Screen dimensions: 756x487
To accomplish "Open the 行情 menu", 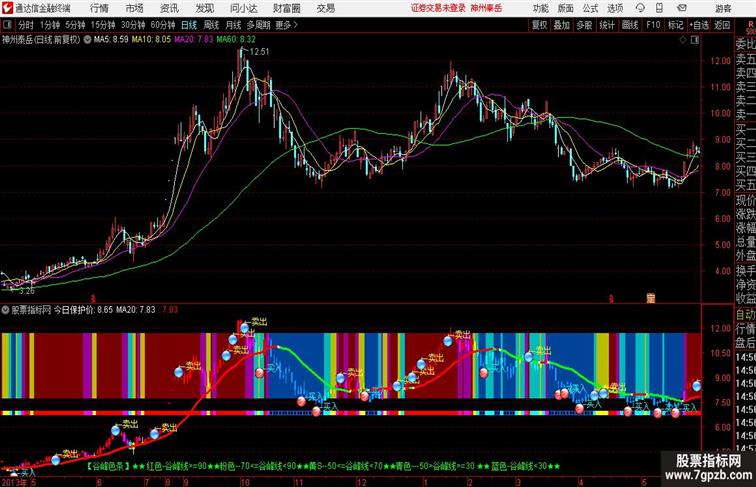I will (x=99, y=8).
